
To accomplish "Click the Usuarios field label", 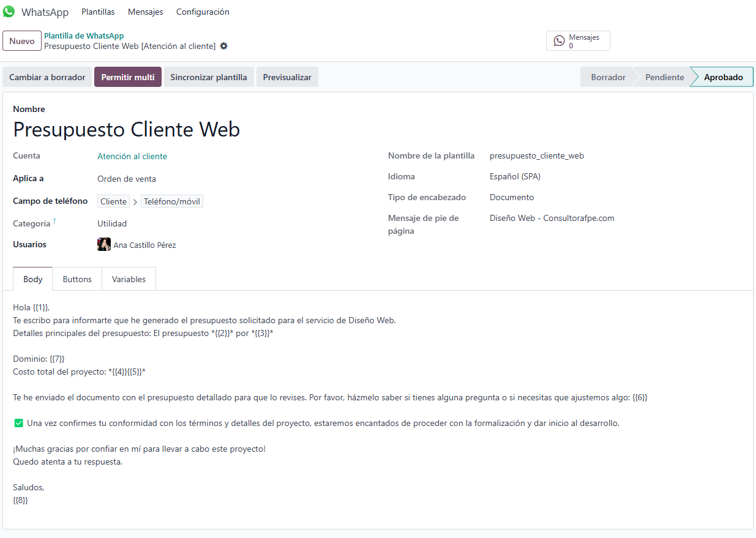I will [29, 244].
